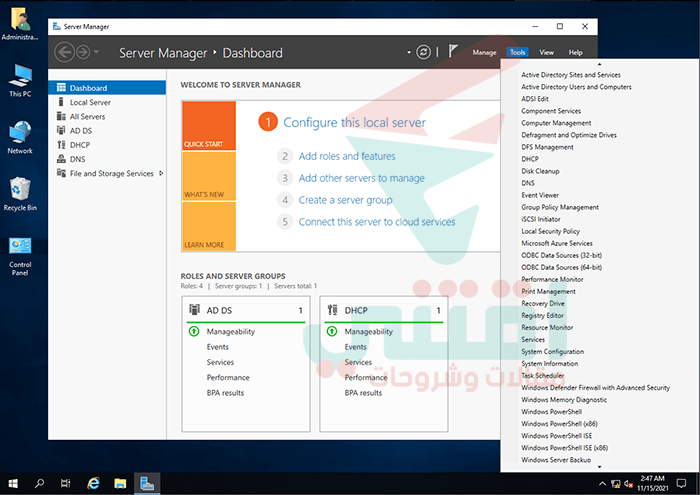Image resolution: width=700 pixels, height=495 pixels.
Task: Open Performance in the AD DS tile
Action: tap(228, 378)
